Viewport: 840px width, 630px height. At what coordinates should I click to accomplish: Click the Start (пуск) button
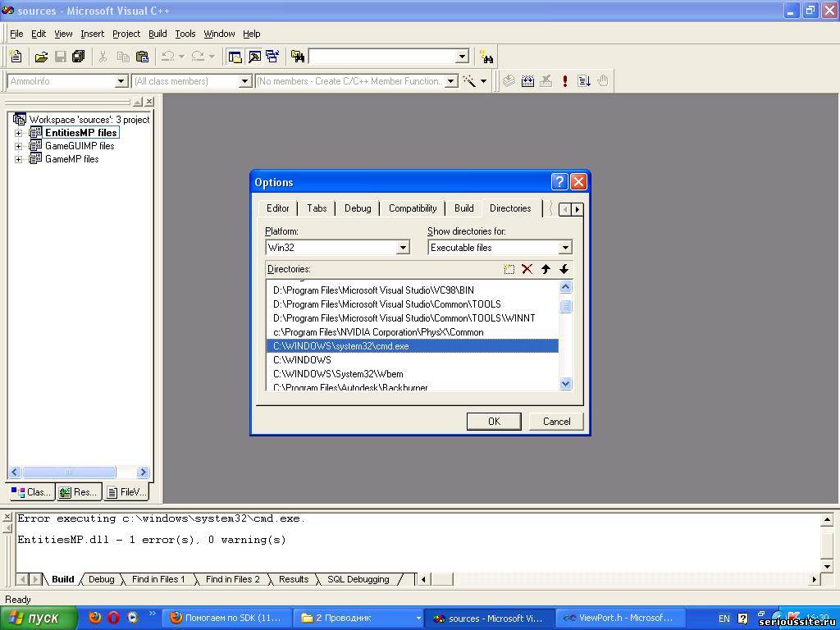coord(38,619)
